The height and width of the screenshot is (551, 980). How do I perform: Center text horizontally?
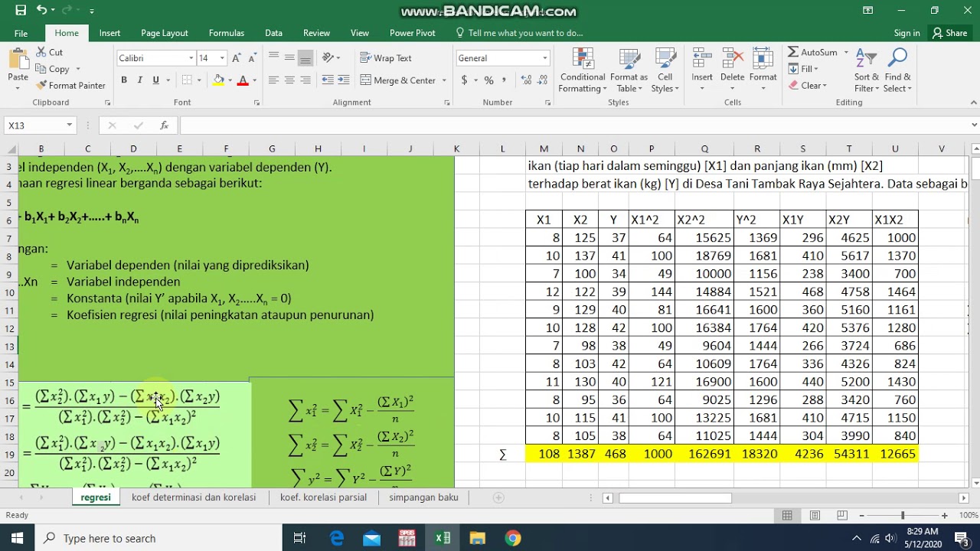pyautogui.click(x=289, y=80)
